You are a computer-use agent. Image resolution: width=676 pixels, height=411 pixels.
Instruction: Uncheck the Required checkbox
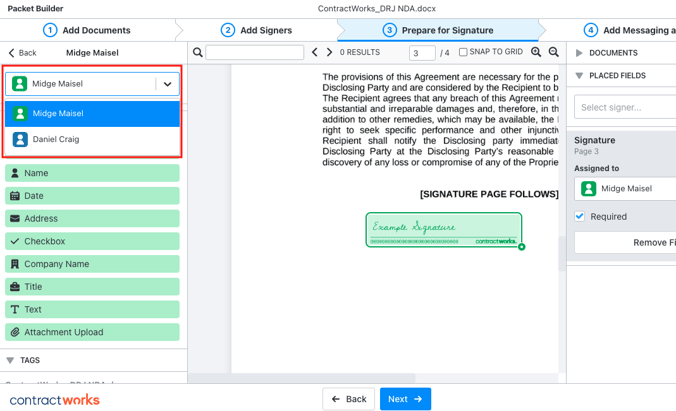click(580, 216)
